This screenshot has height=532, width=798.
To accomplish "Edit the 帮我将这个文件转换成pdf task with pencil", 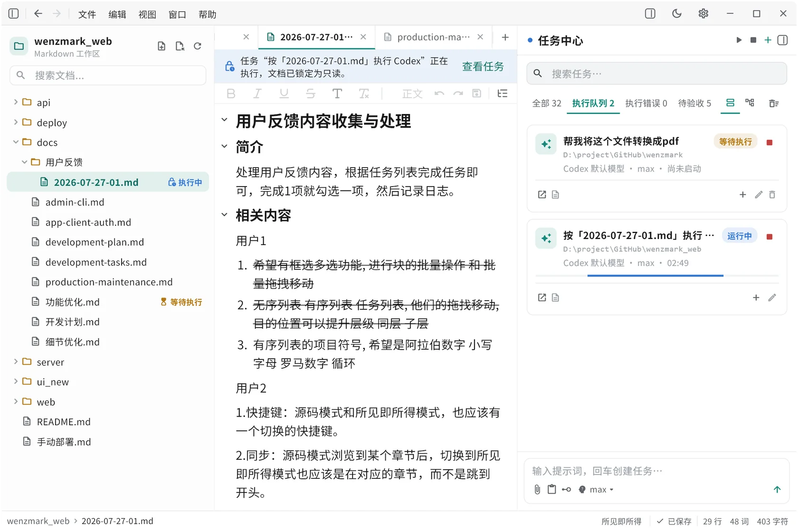I will [x=759, y=194].
